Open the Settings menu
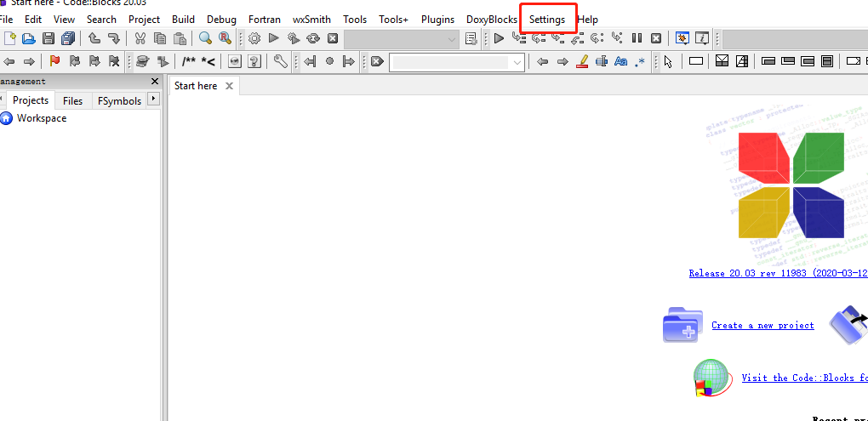 tap(547, 20)
